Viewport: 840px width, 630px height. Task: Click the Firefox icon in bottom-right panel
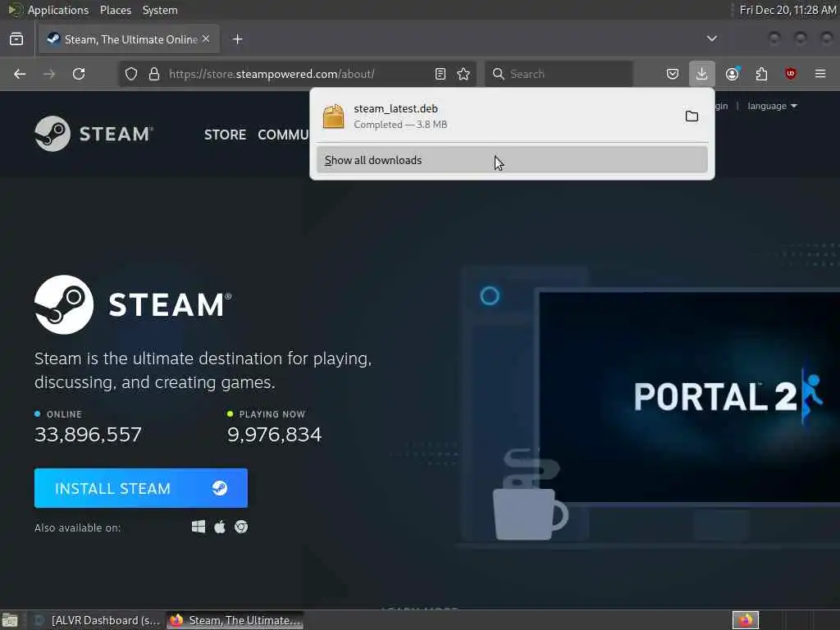tap(745, 620)
